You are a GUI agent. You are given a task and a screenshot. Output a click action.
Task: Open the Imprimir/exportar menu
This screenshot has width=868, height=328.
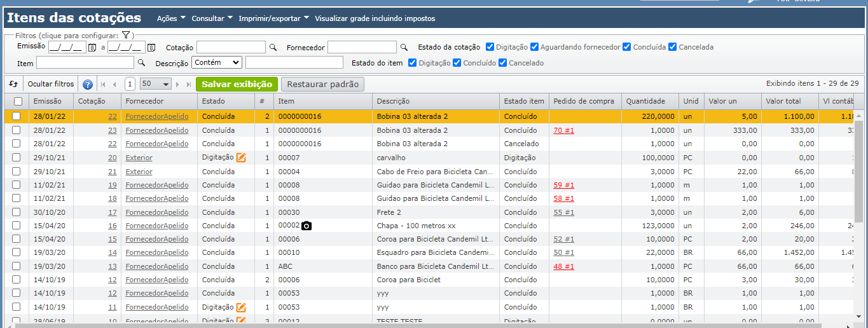[273, 18]
